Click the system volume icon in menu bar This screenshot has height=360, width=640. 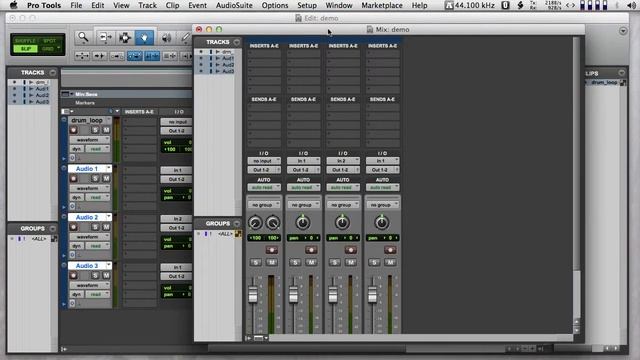pos(631,5)
